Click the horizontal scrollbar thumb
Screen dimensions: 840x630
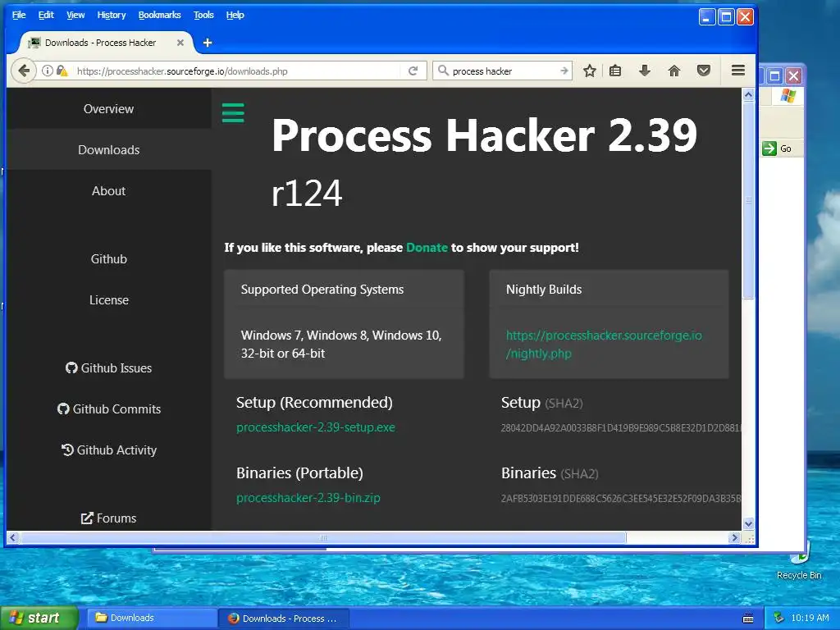[x=323, y=537]
